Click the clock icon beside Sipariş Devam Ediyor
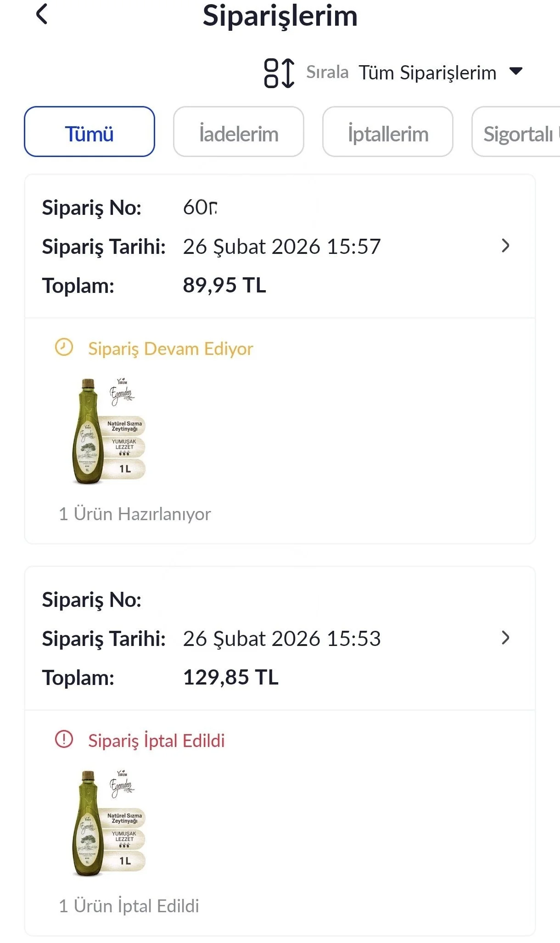560x943 pixels. (x=64, y=348)
